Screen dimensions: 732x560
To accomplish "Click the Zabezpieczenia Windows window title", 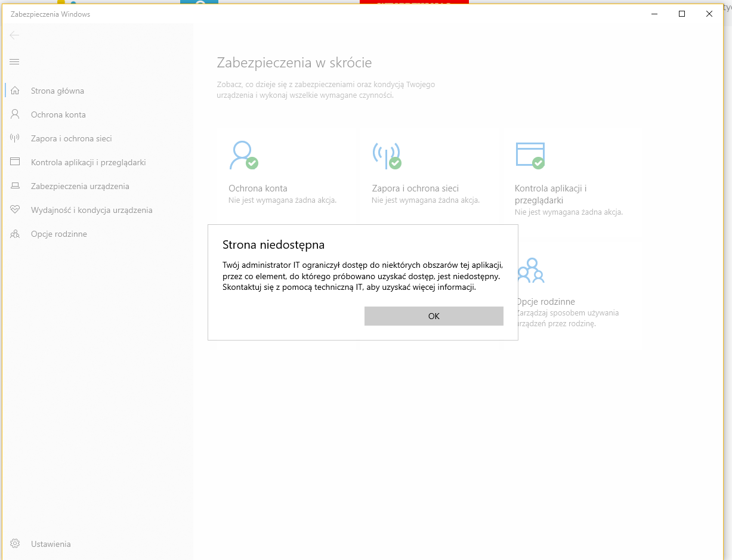I will click(x=50, y=14).
